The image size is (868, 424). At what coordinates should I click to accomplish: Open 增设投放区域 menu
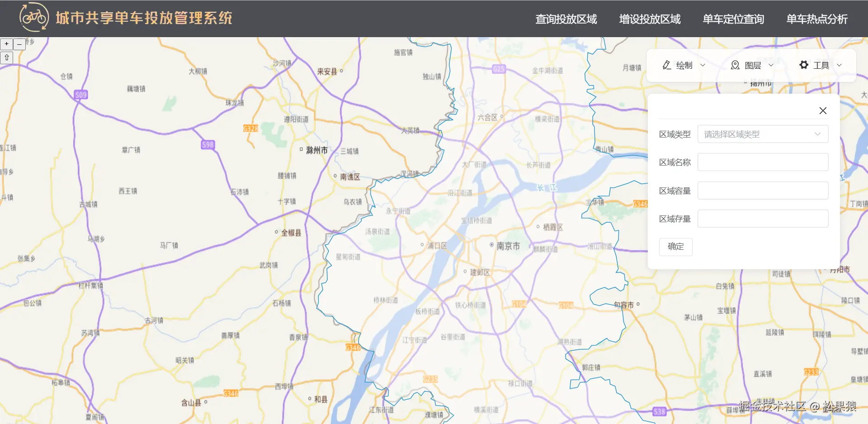pyautogui.click(x=650, y=19)
